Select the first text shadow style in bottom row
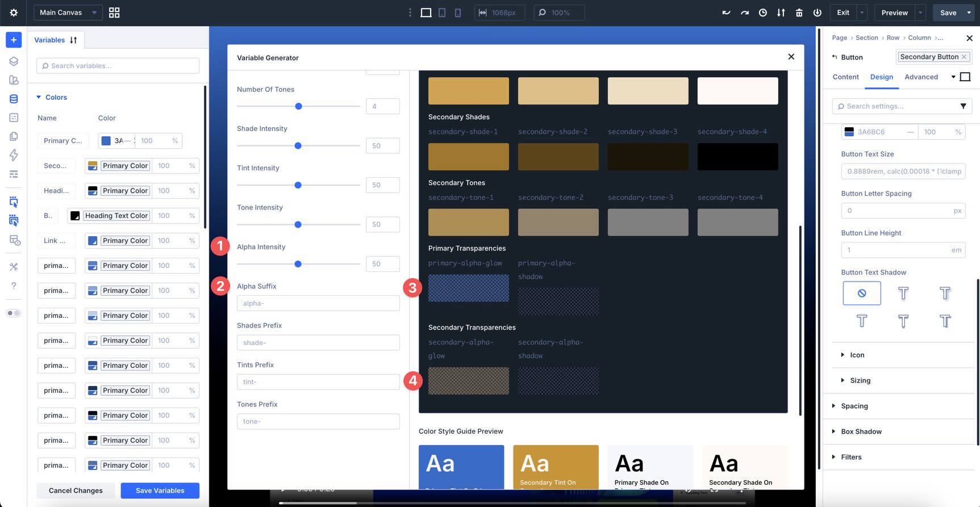This screenshot has width=980, height=507. tap(862, 321)
